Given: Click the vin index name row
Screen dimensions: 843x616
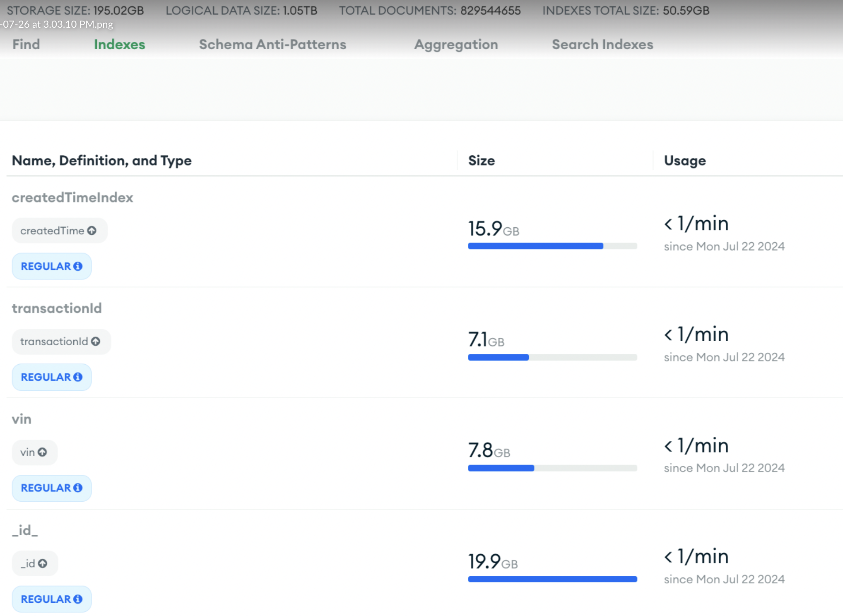Looking at the screenshot, I should tap(22, 419).
